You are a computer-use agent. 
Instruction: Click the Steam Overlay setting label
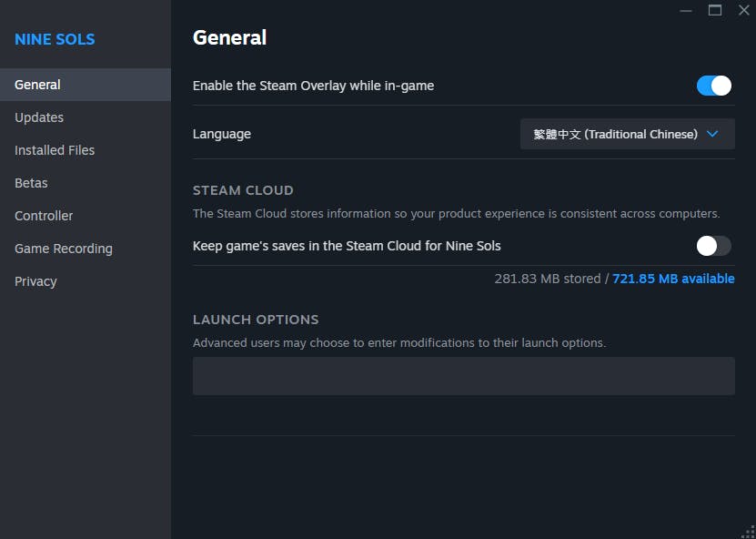click(313, 86)
